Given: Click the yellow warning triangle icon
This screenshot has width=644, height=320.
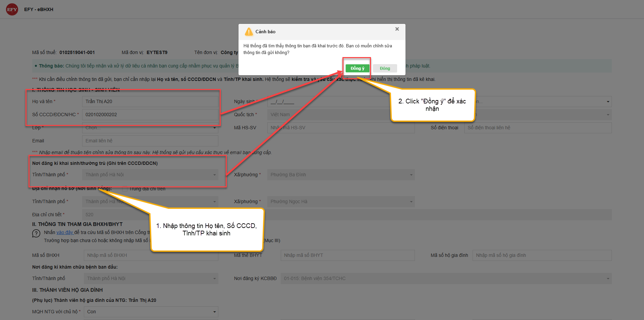Looking at the screenshot, I should coord(249,32).
